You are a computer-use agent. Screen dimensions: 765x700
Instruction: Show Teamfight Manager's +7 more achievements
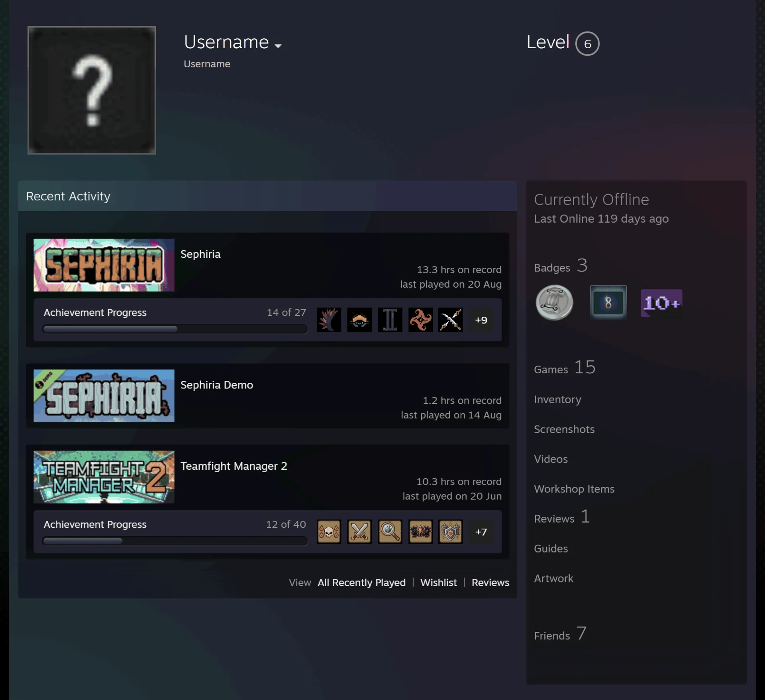(x=481, y=532)
